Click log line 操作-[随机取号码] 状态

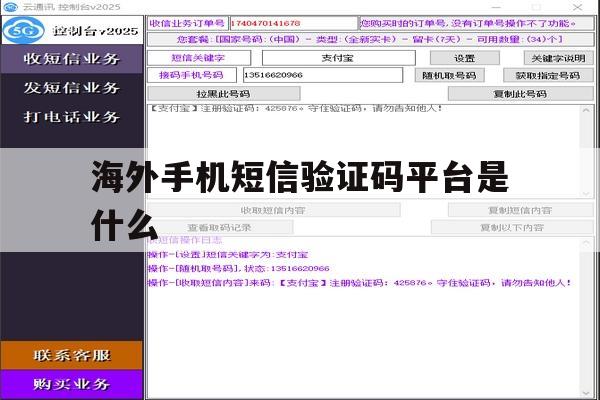click(x=239, y=268)
